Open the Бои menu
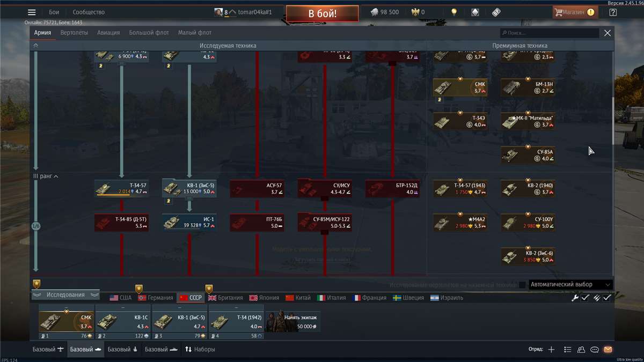This screenshot has width=644, height=362. coord(54,12)
